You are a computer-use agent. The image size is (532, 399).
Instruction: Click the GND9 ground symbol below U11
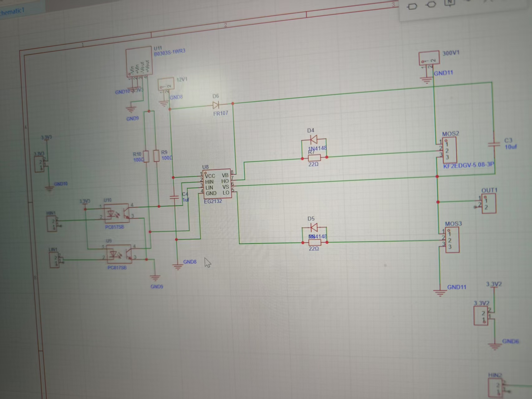(131, 109)
